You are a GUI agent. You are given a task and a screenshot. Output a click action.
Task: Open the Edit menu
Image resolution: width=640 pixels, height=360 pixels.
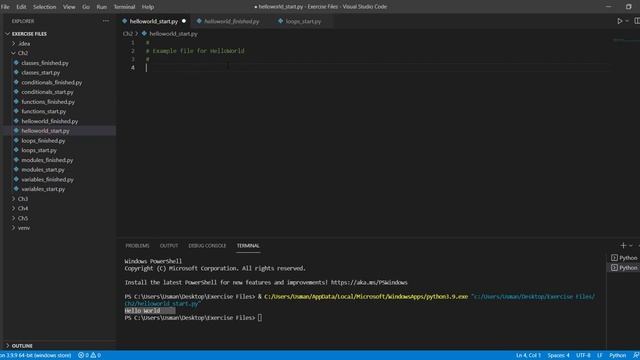(x=21, y=7)
